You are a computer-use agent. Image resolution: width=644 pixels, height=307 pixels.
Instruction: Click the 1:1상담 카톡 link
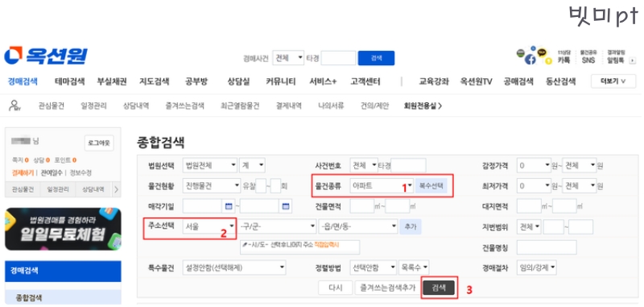click(564, 57)
